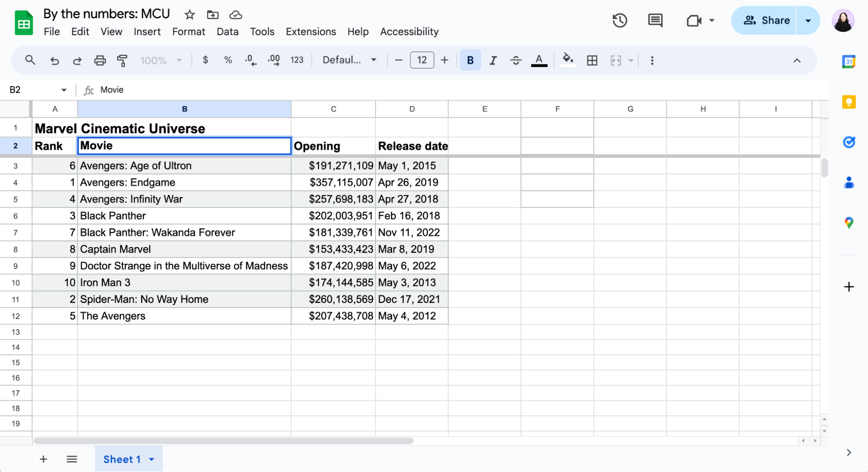Screen dimensions: 868x472
Task: Open the borders tool
Action: click(x=592, y=60)
